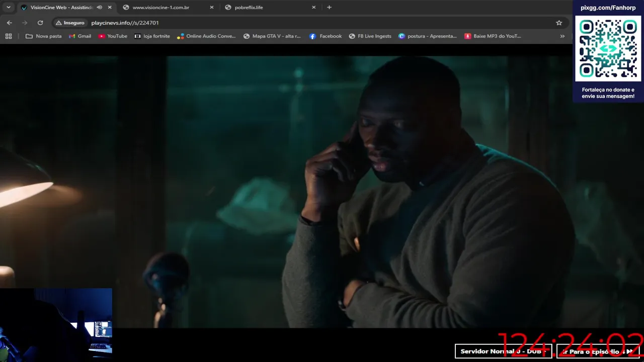Image resolution: width=644 pixels, height=362 pixels.
Task: Open the tab search dropdown arrow
Action: [x=8, y=8]
